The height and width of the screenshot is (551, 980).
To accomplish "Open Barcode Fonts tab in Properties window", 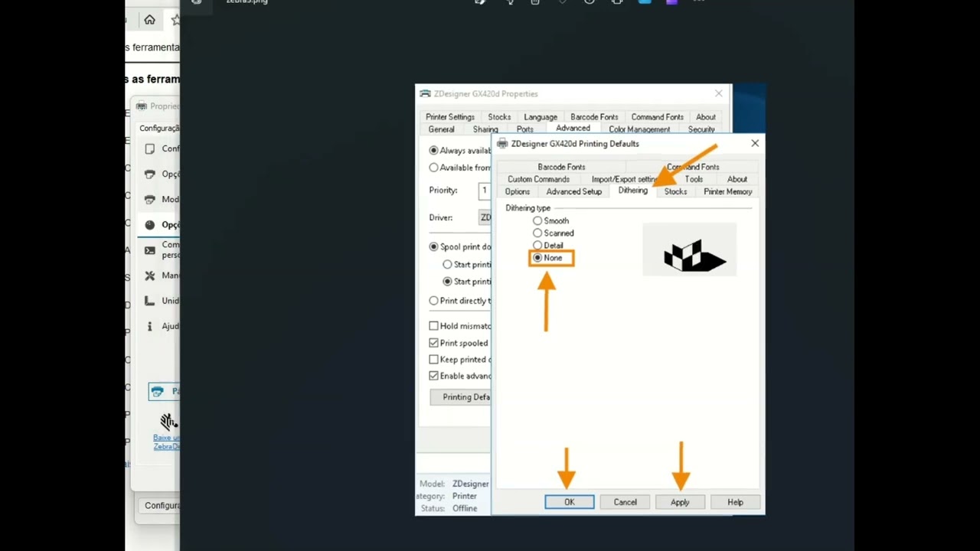I will pos(594,117).
